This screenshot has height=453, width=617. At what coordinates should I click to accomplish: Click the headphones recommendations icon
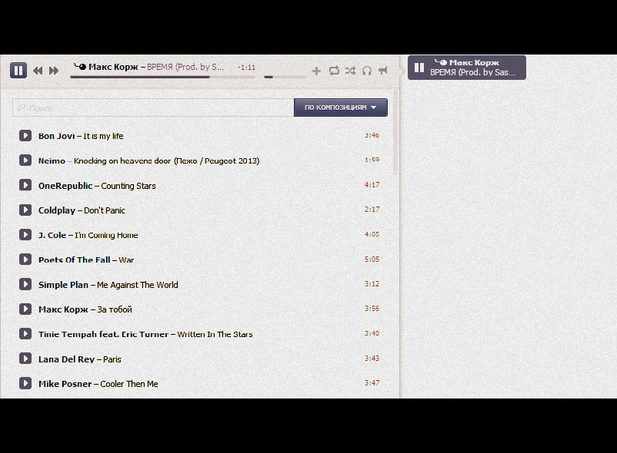click(367, 71)
